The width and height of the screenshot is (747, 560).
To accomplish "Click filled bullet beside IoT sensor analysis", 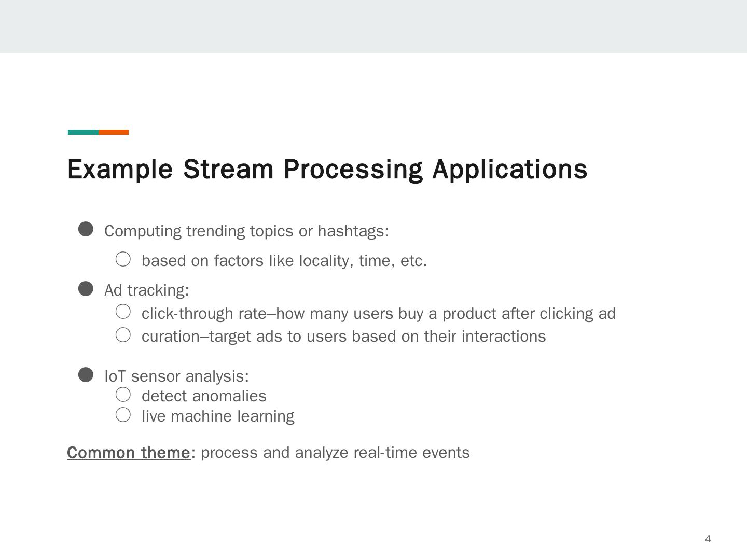I will [86, 374].
